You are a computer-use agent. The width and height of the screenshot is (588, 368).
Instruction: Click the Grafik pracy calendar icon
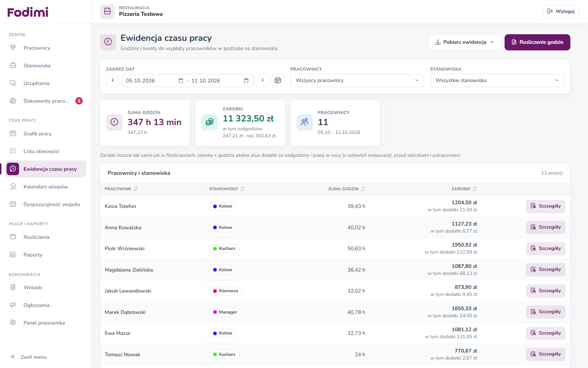coord(13,134)
